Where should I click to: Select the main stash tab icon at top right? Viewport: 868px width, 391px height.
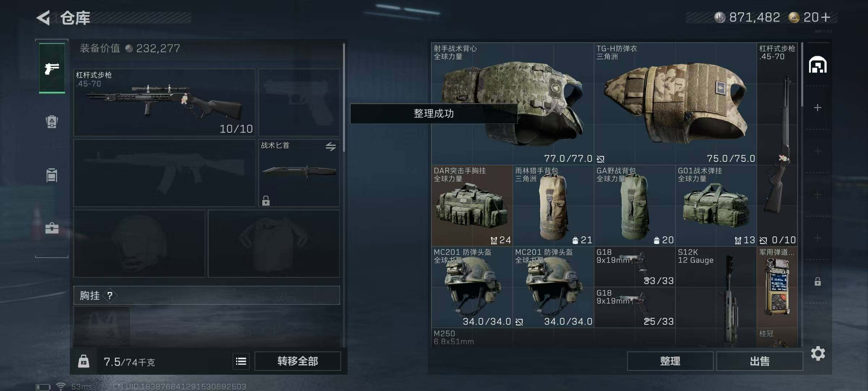[818, 65]
